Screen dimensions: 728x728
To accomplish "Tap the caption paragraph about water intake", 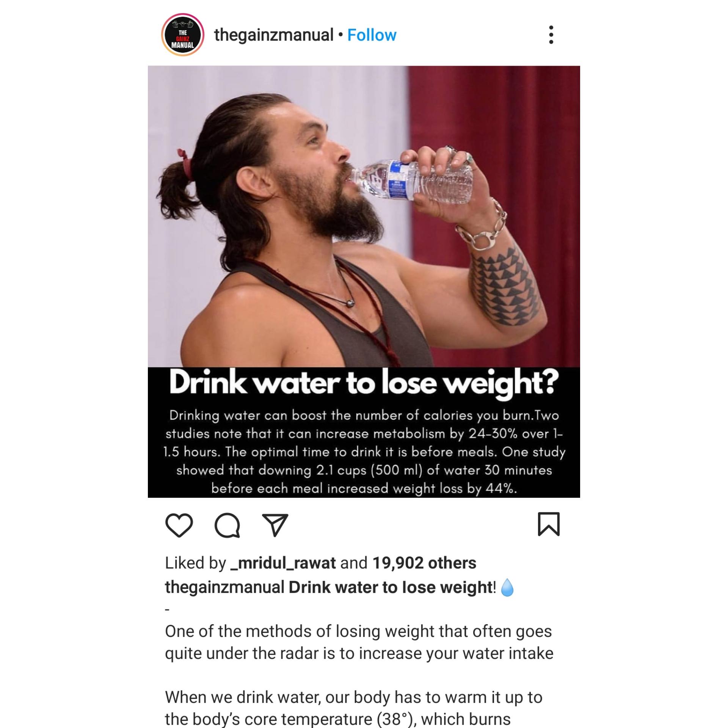I will [359, 642].
